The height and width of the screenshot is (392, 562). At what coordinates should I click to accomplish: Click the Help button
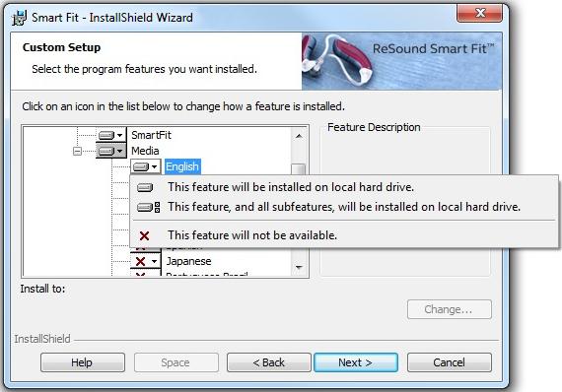click(x=83, y=362)
